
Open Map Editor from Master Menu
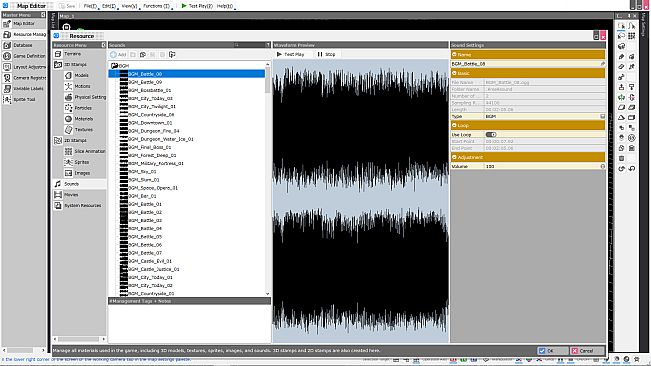[x=24, y=24]
